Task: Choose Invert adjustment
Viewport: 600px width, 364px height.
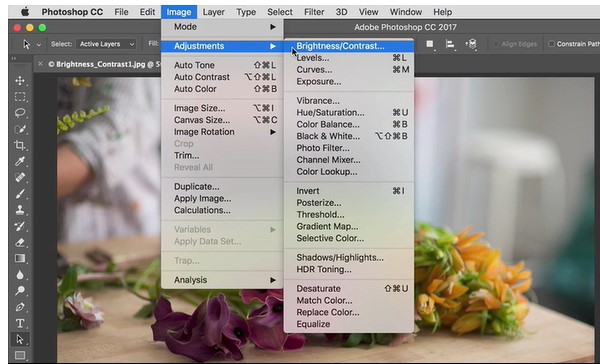Action: point(349,191)
